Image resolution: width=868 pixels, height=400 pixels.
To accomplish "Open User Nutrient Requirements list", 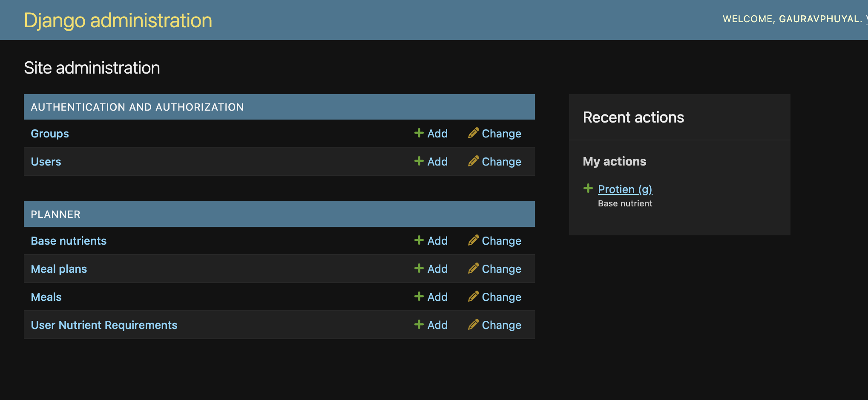I will pyautogui.click(x=104, y=325).
